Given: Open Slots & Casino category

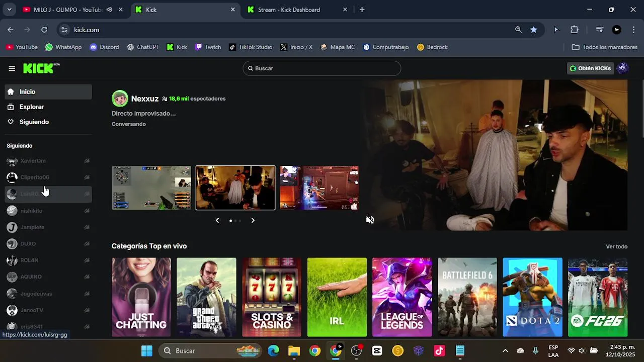Looking at the screenshot, I should tap(272, 297).
